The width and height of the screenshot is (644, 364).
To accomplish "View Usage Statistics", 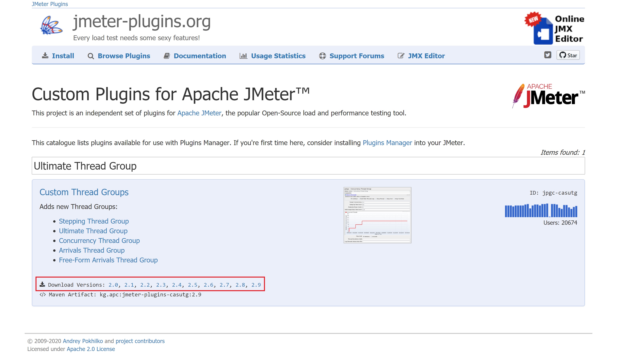I will pyautogui.click(x=278, y=56).
